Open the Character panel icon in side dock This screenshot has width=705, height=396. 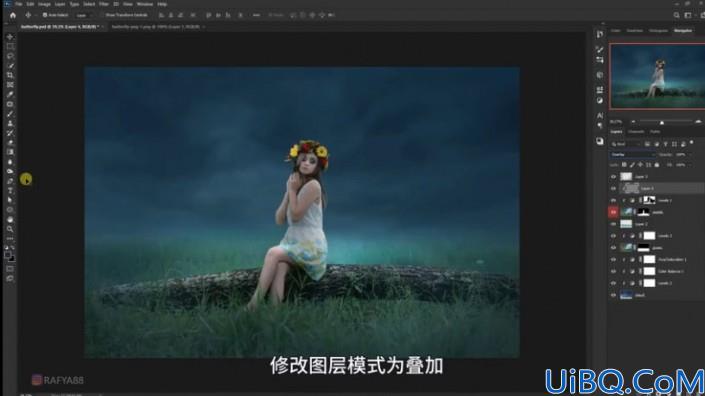[600, 116]
